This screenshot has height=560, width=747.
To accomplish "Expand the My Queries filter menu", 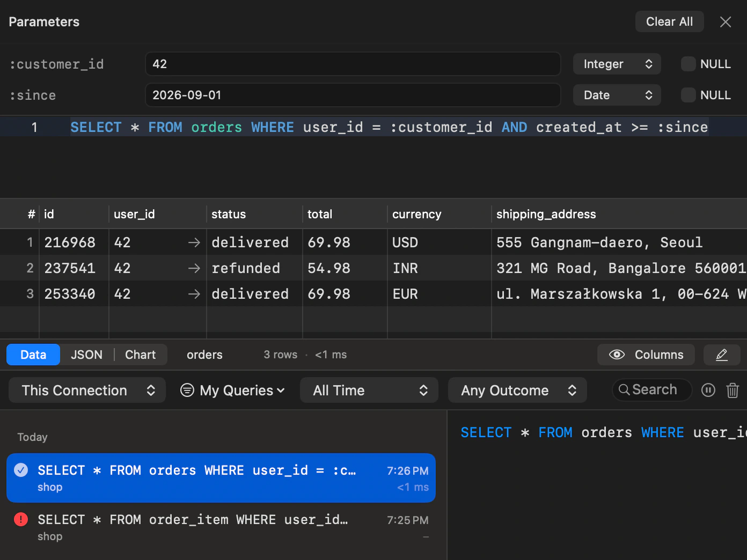I will [232, 390].
